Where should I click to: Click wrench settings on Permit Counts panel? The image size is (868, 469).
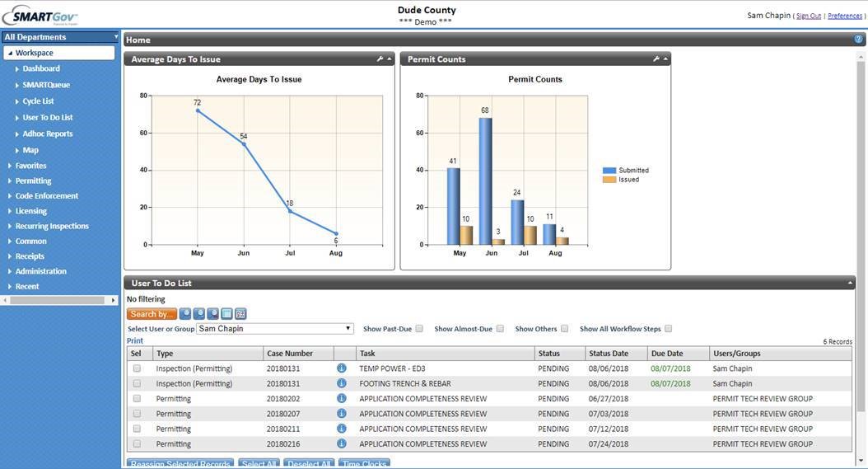[x=656, y=59]
